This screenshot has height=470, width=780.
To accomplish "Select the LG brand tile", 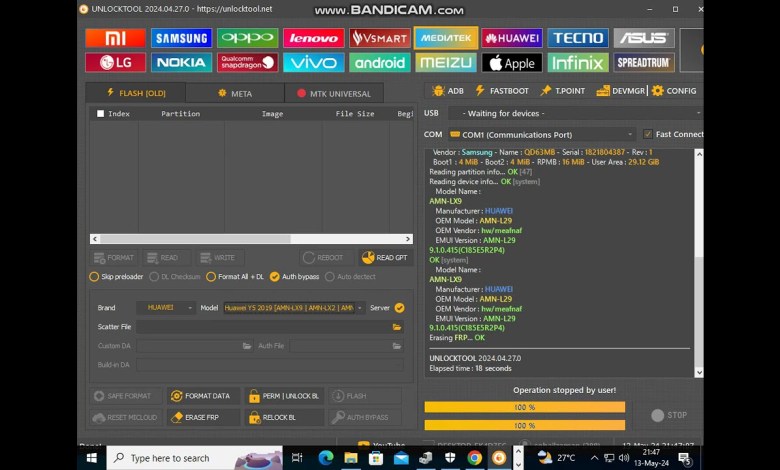I will point(115,63).
